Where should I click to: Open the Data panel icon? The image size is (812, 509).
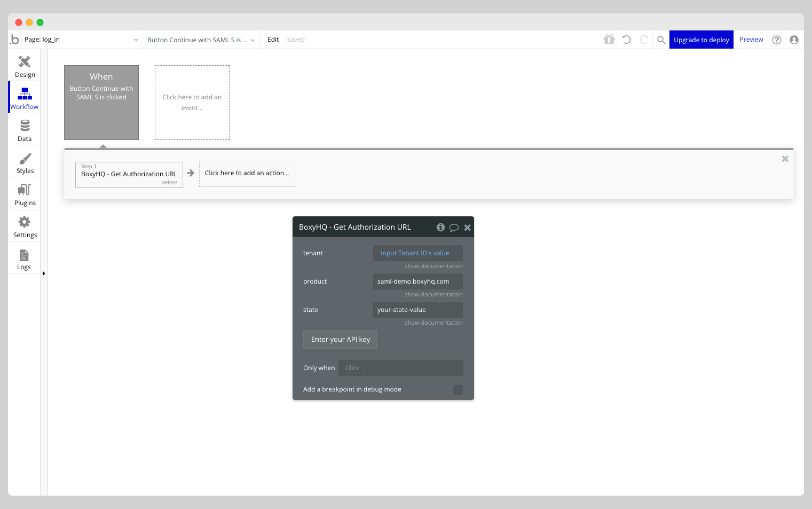click(24, 124)
